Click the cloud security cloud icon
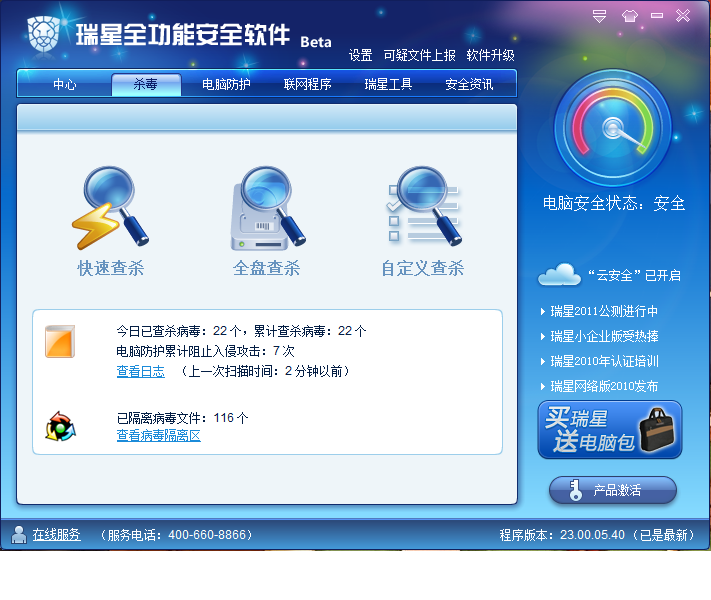Viewport: 711px width, 600px height. pyautogui.click(x=559, y=274)
